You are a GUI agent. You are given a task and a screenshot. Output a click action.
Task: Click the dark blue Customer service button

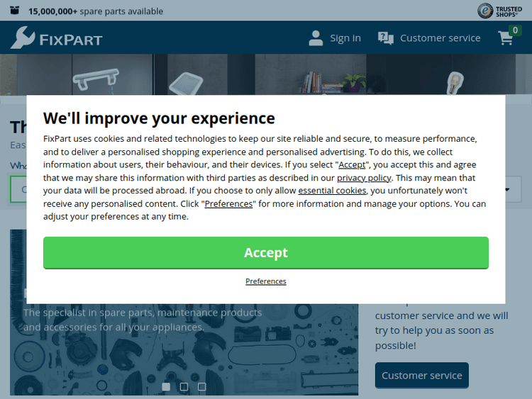click(421, 376)
